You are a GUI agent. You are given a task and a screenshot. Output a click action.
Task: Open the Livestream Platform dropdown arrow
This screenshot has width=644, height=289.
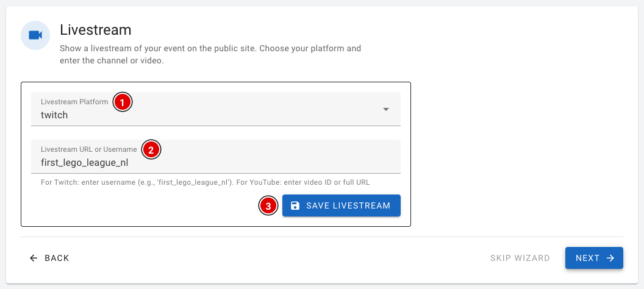[385, 109]
